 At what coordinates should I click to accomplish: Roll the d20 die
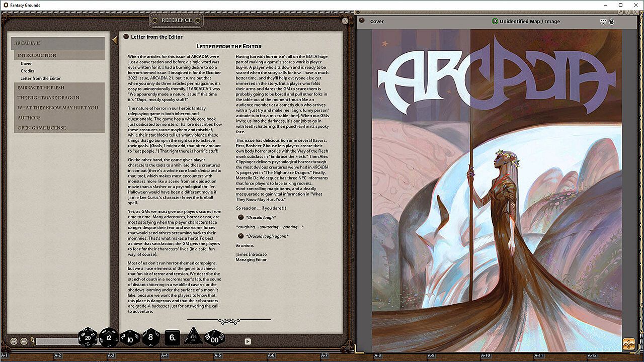88,338
